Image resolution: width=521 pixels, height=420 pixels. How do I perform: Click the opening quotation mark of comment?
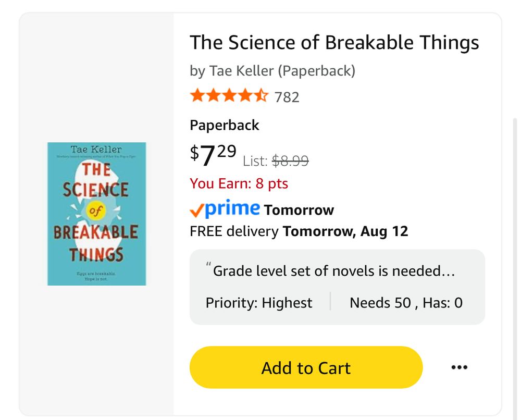pyautogui.click(x=208, y=268)
